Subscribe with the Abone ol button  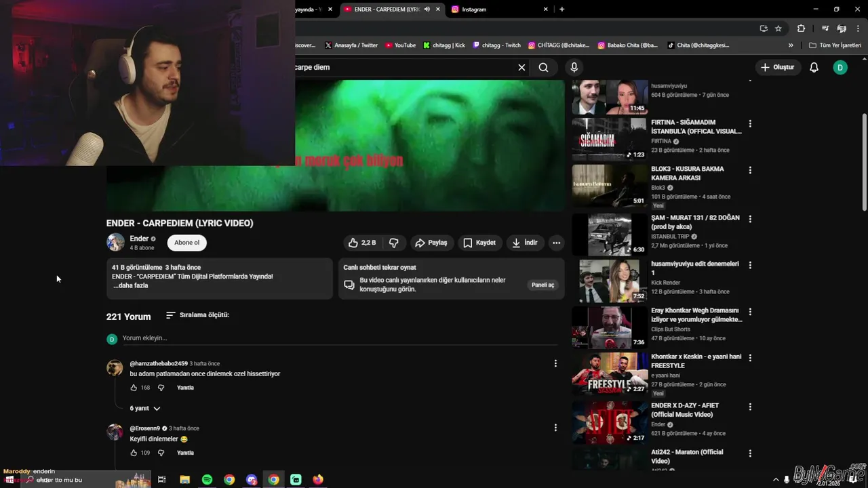pos(187,243)
